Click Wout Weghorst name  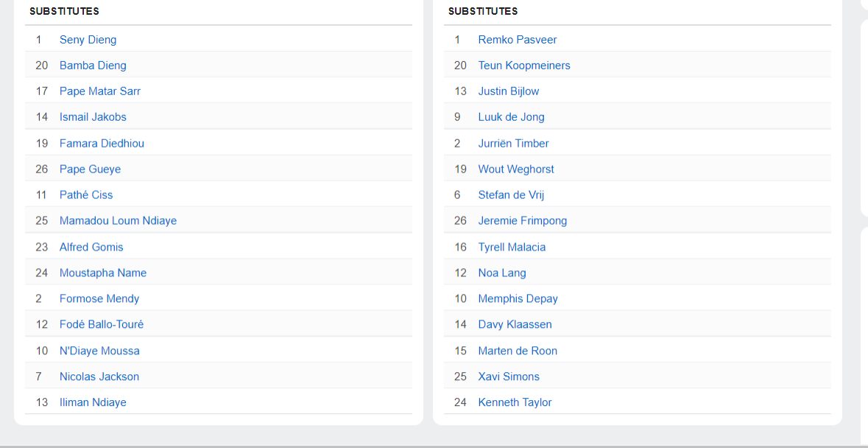(516, 169)
